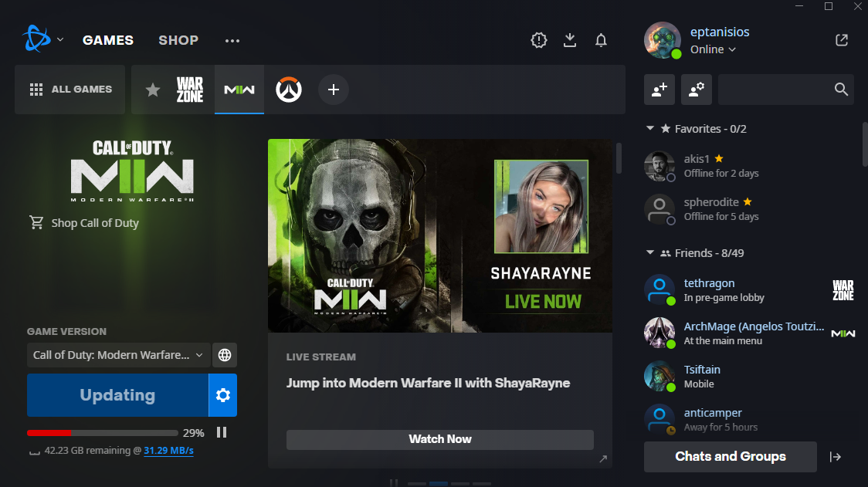
Task: Open stream card external arrow icon
Action: pos(603,458)
